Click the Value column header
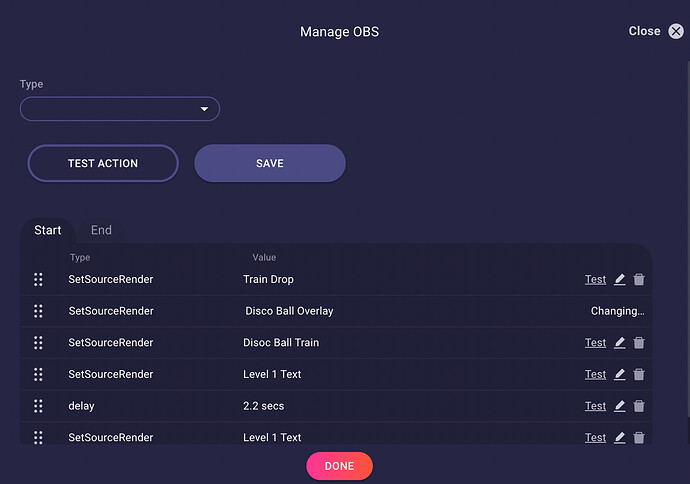The width and height of the screenshot is (690, 484). (x=264, y=257)
